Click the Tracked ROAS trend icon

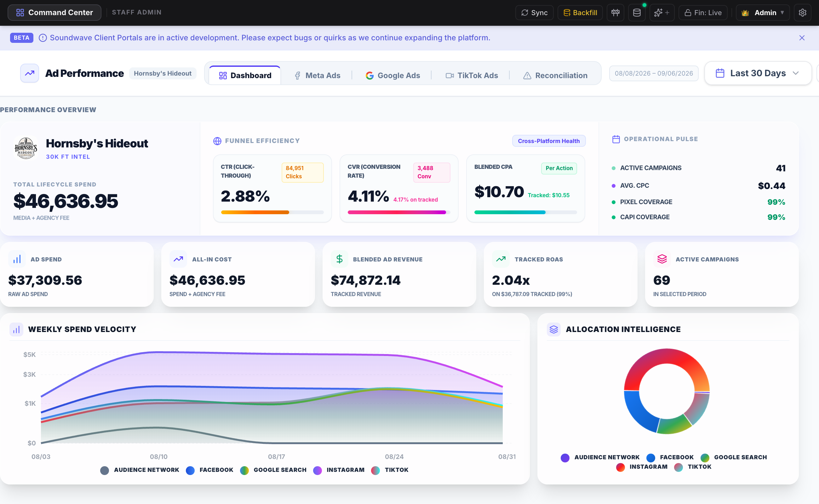click(x=501, y=259)
